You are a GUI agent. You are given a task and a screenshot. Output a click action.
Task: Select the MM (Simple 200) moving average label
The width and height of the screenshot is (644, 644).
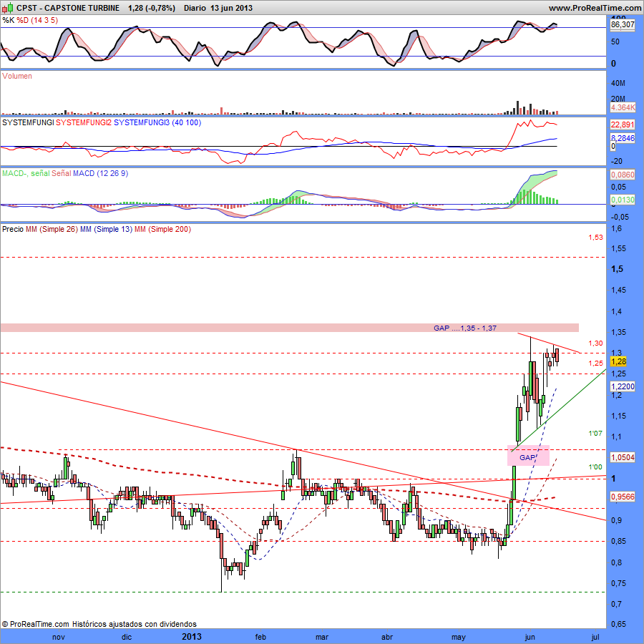click(162, 229)
